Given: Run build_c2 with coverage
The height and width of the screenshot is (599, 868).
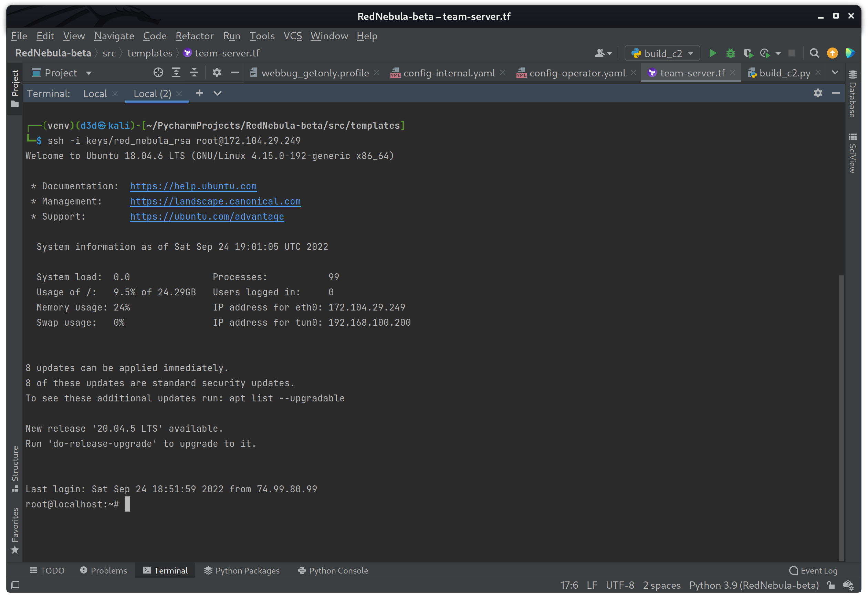Looking at the screenshot, I should [x=748, y=53].
